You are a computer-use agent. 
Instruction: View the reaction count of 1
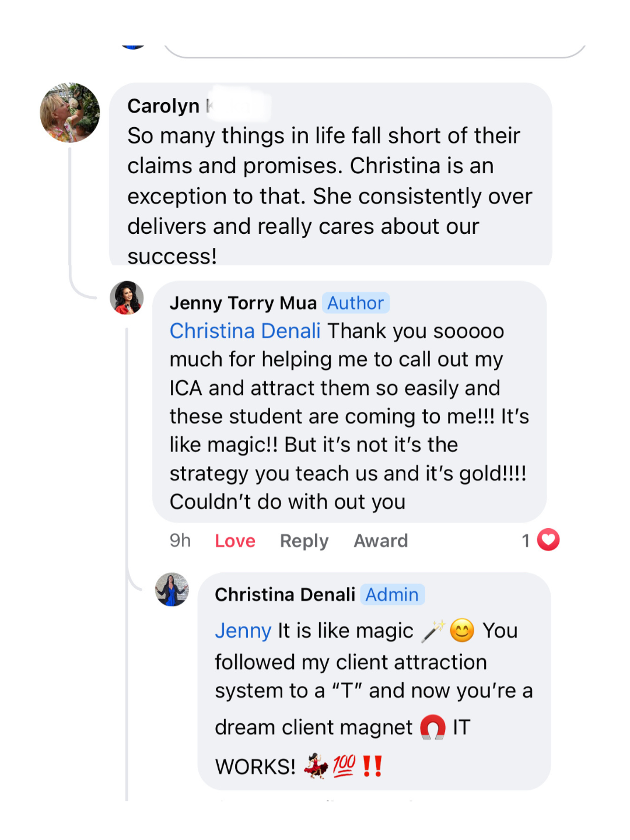(526, 541)
